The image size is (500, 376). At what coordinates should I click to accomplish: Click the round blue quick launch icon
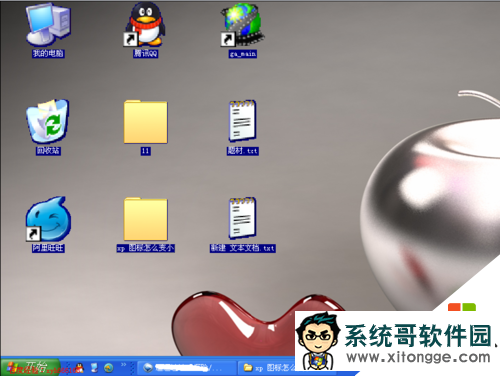click(109, 368)
